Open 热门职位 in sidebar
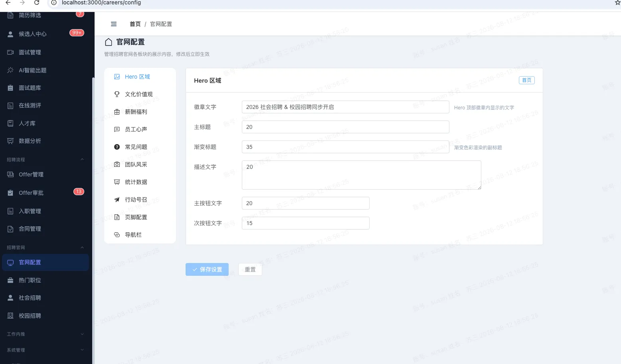This screenshot has width=621, height=364. tap(45, 280)
